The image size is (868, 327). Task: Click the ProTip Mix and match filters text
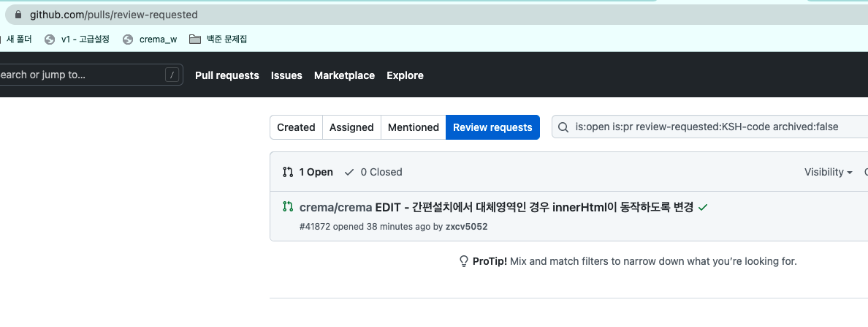point(653,261)
